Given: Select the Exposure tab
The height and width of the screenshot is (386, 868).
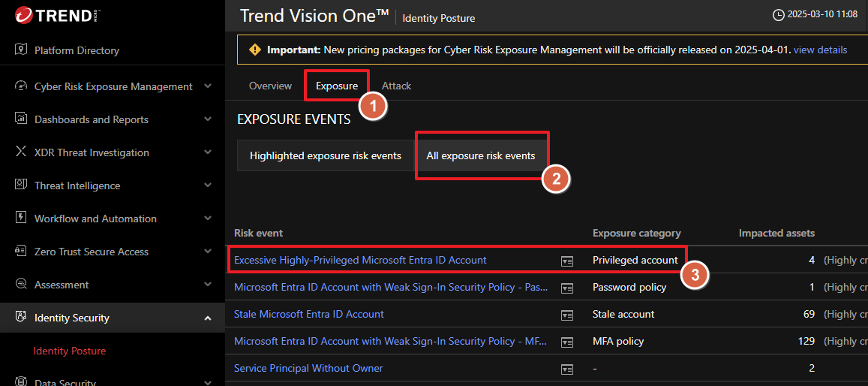Looking at the screenshot, I should click(x=336, y=86).
